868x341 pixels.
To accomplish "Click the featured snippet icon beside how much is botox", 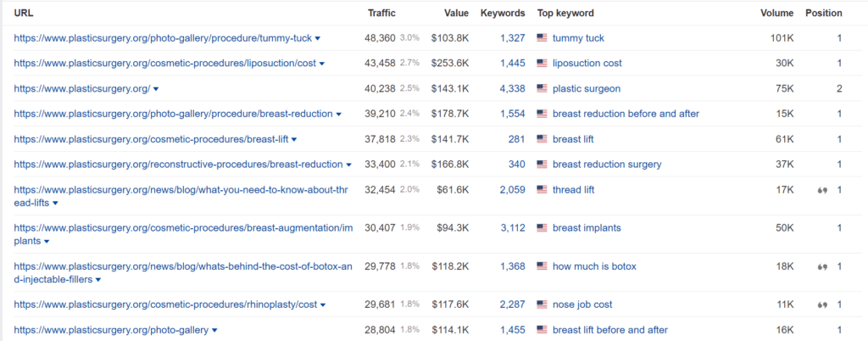I will tap(822, 266).
